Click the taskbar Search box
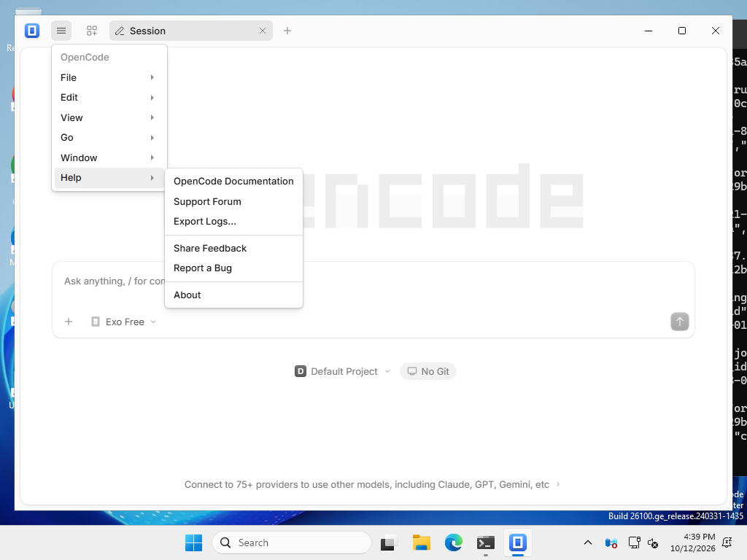The image size is (747, 560). 292,542
